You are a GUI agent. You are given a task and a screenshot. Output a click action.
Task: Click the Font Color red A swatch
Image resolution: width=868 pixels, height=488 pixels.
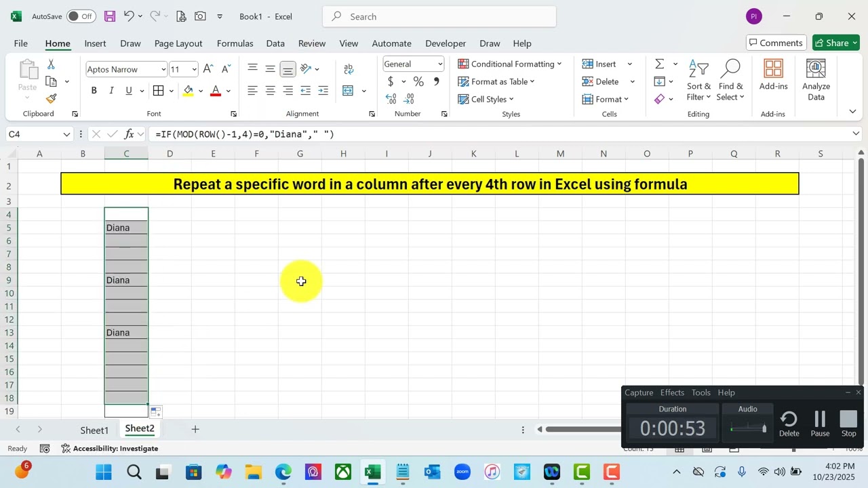[216, 91]
